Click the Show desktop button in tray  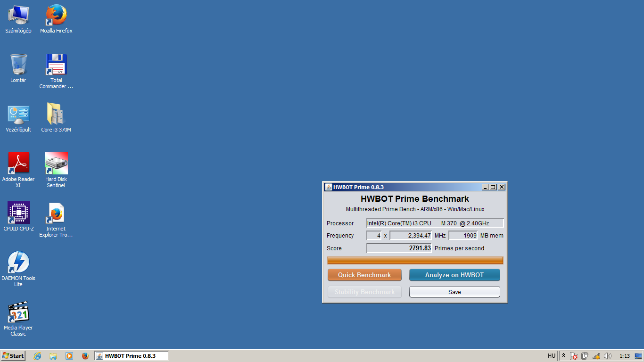pos(638,356)
